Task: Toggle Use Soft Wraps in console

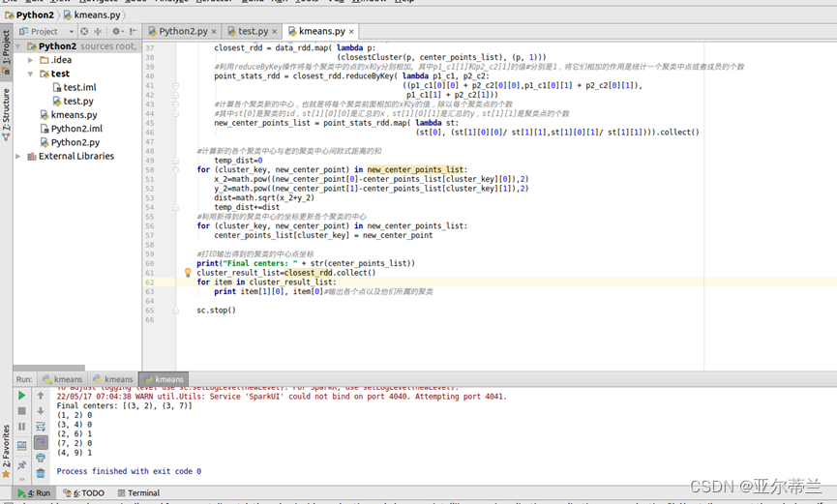Action: [41, 427]
